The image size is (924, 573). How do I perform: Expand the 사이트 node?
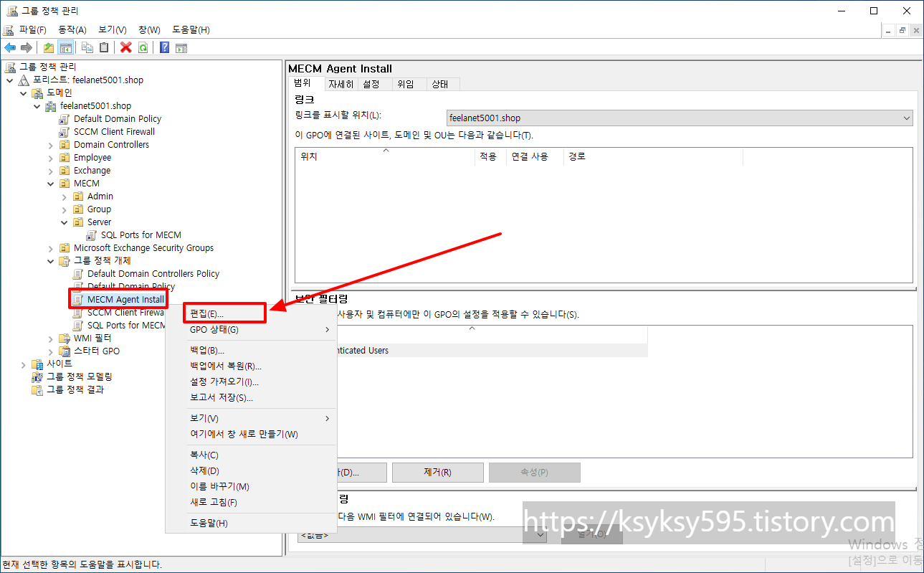[24, 364]
